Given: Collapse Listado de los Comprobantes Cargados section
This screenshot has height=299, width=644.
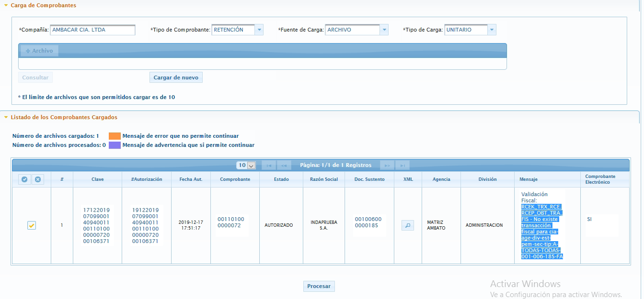Looking at the screenshot, I should pyautogui.click(x=6, y=117).
